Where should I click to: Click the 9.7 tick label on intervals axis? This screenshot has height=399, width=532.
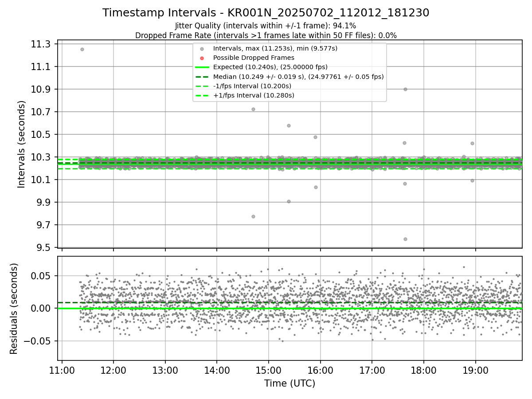point(43,225)
